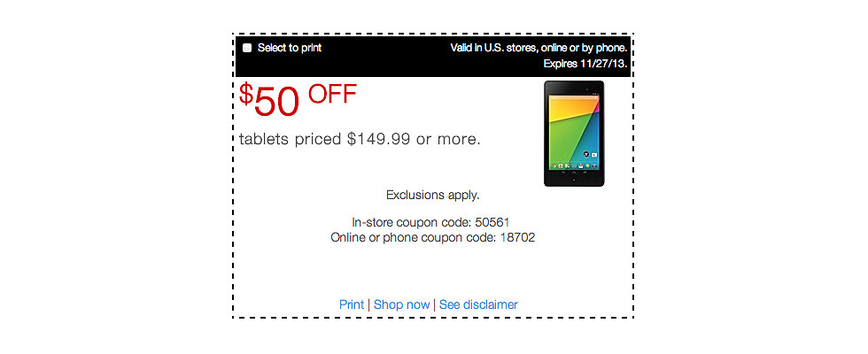The width and height of the screenshot is (868, 354).
Task: Click the red "OFF" word
Action: pos(332,94)
